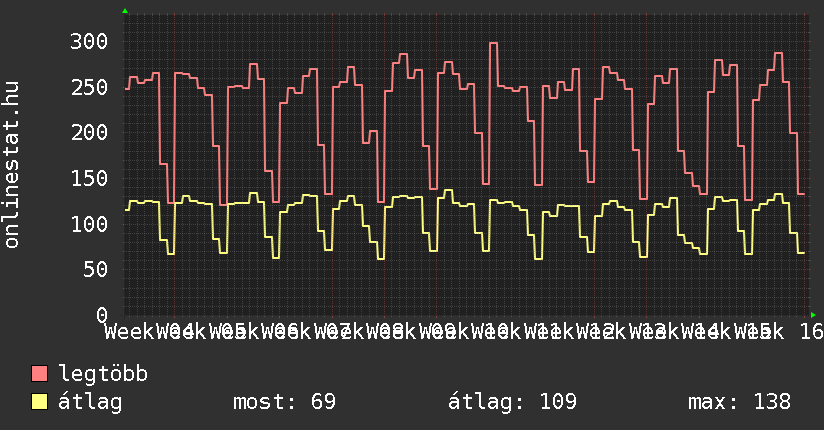Screen dimensions: 824x430
Task: Click the 250 y-axis label
Action: (89, 87)
